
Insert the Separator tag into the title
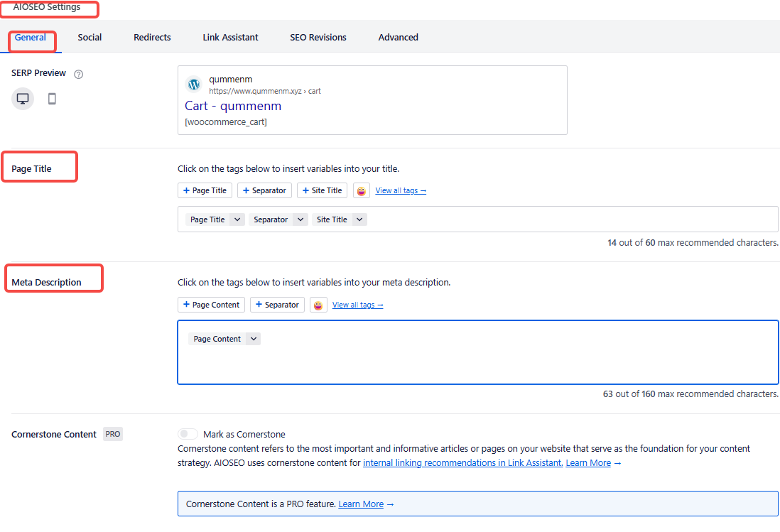click(x=264, y=190)
